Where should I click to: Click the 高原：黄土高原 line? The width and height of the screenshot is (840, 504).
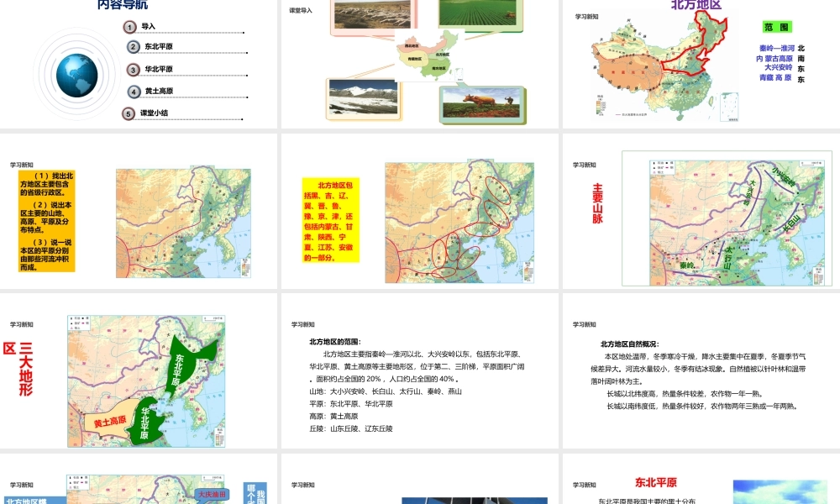click(x=333, y=416)
